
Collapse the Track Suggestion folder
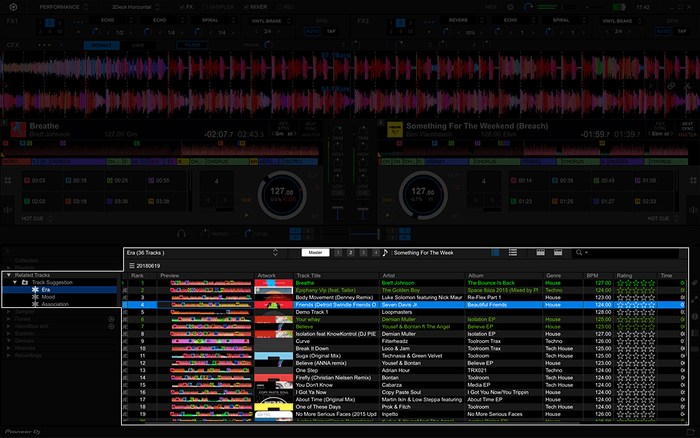pos(16,283)
